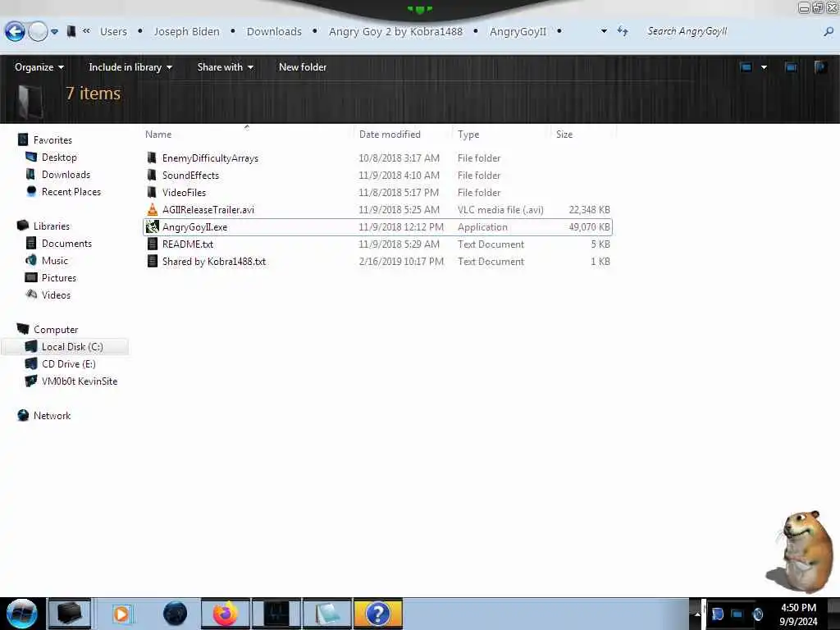Viewport: 840px width, 630px height.
Task: Click the black folder taskbar icon
Action: pos(70,614)
